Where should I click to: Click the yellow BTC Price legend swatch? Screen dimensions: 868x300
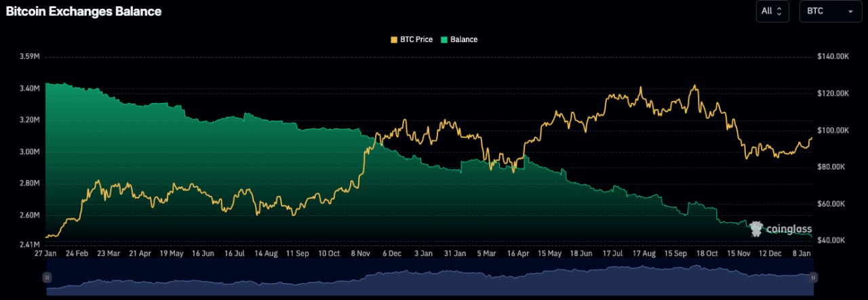[x=395, y=39]
